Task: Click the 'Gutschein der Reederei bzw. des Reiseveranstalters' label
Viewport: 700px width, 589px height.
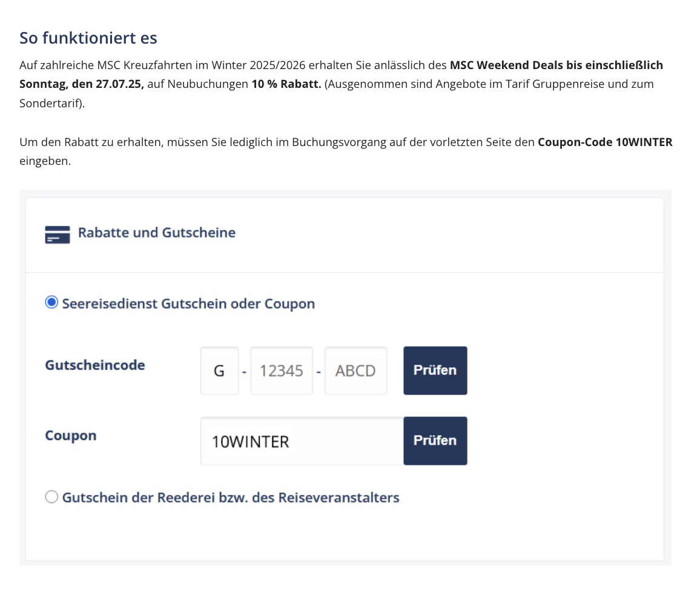Action: [x=231, y=497]
